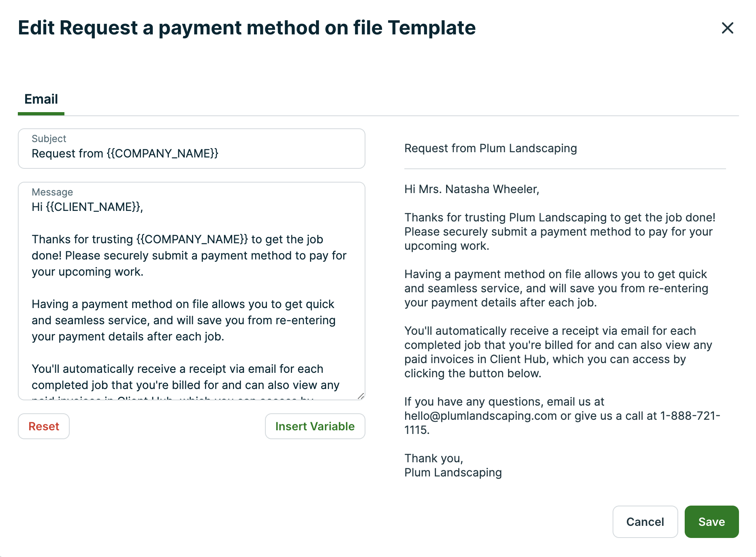Click the dialog title heading
The height and width of the screenshot is (557, 756).
pyautogui.click(x=247, y=28)
